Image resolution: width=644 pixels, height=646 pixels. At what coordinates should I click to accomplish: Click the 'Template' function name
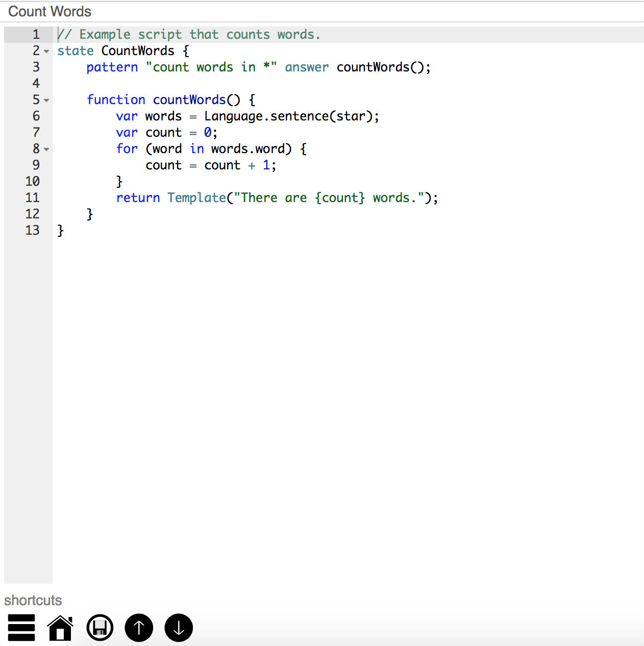click(196, 197)
